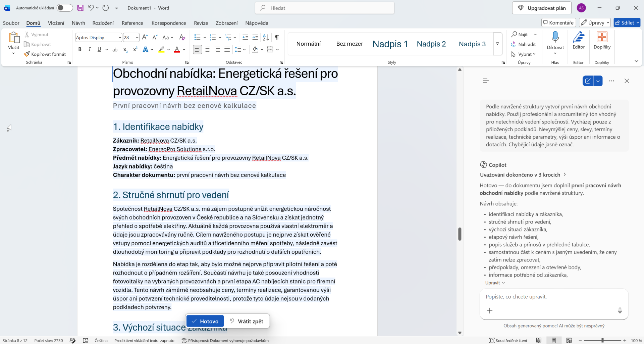This screenshot has width=644, height=344.
Task: Click the Redo icon
Action: coord(106,8)
